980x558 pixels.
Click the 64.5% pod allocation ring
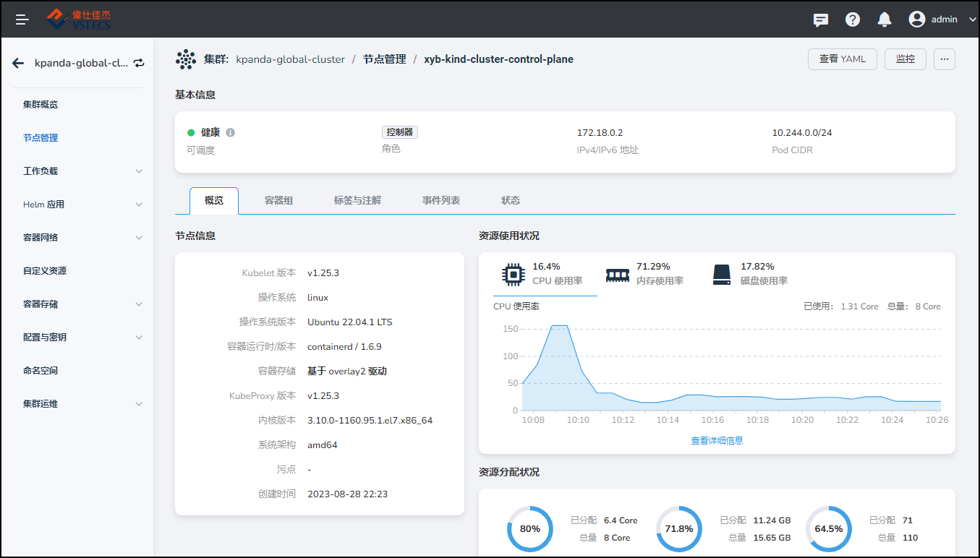click(x=829, y=528)
